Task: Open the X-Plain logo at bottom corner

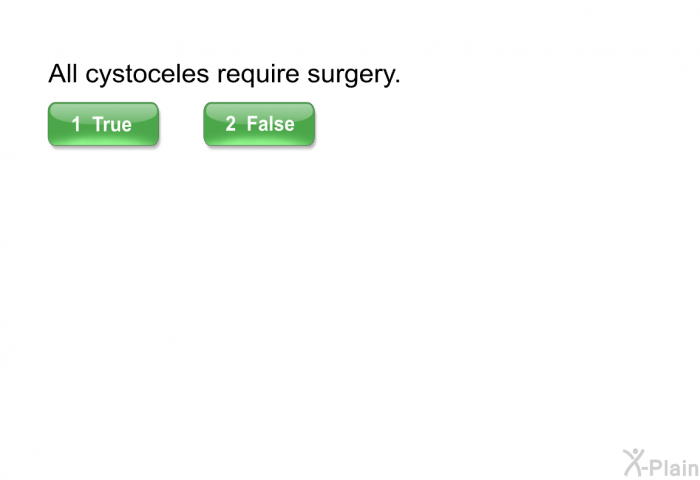Action: pos(661,463)
